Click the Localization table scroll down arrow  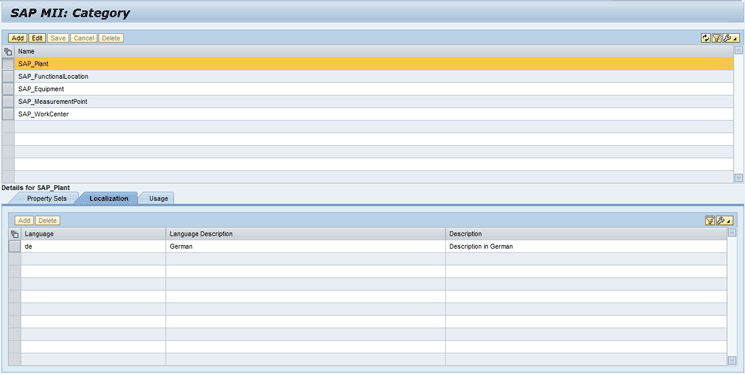[x=732, y=361]
